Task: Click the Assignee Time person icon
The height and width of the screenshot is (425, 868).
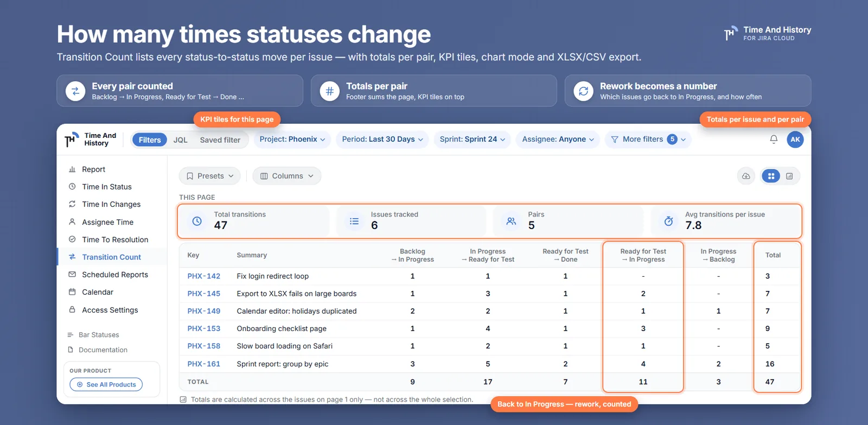Action: pyautogui.click(x=72, y=222)
